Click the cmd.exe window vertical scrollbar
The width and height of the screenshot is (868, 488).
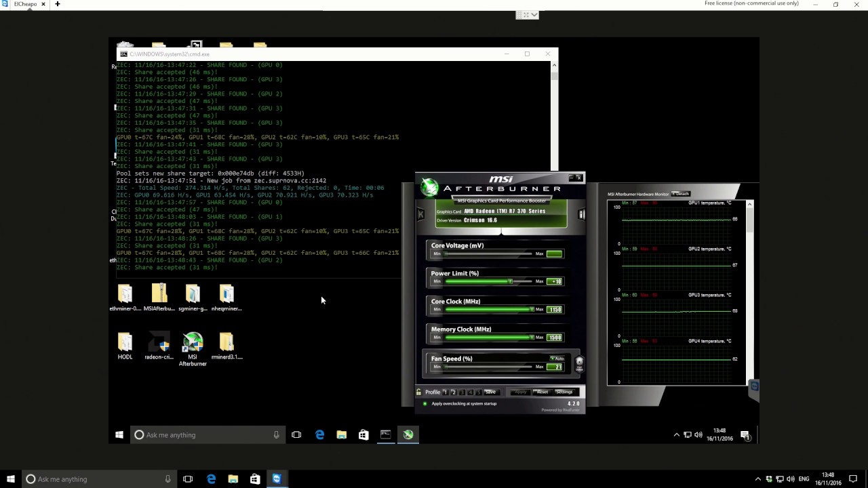[x=554, y=115]
